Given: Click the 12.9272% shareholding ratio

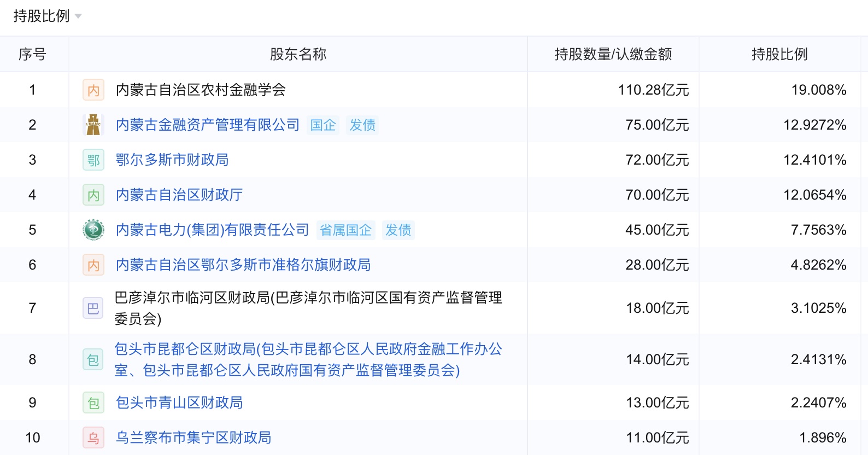Looking at the screenshot, I should (x=815, y=125).
